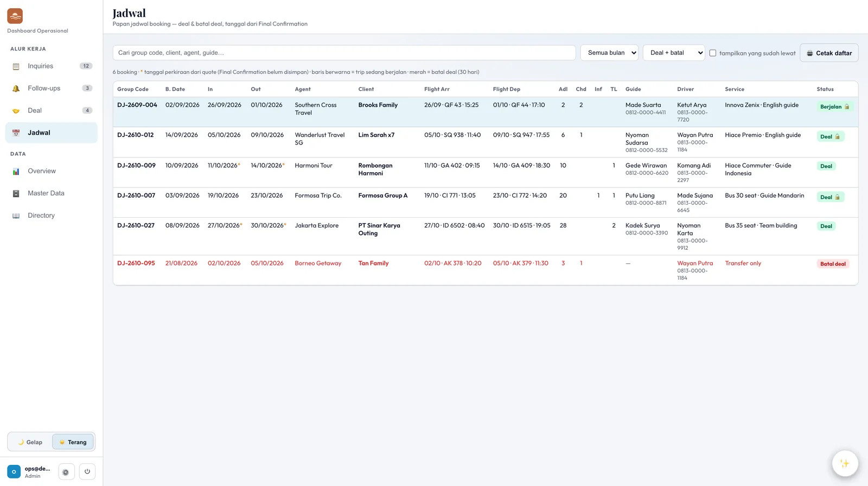The width and height of the screenshot is (868, 486).
Task: Log out using the power icon
Action: [x=87, y=472]
